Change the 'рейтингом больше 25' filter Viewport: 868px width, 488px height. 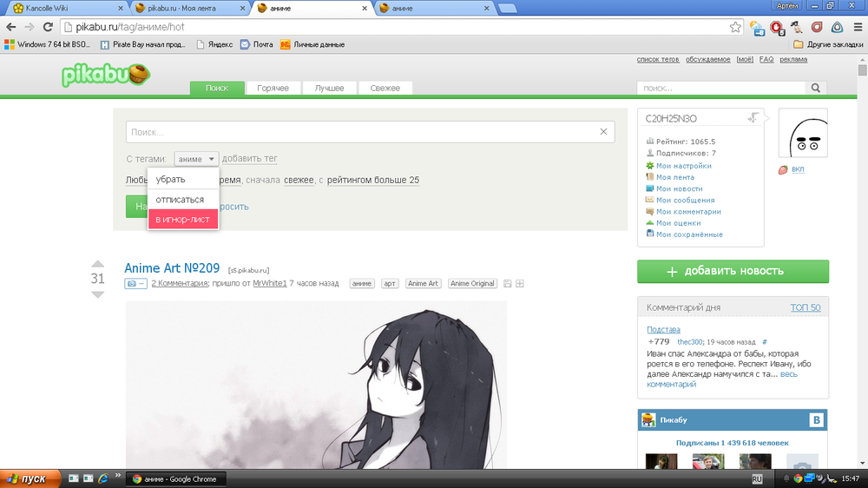click(x=373, y=180)
